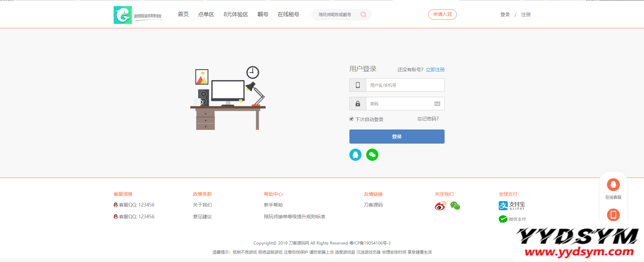This screenshot has height=262, width=644.
Task: Open the 点单区 nav item
Action: 206,14
